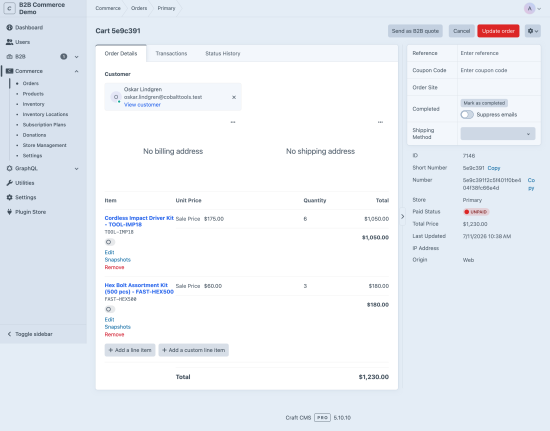
Task: Switch to the Status History tab
Action: pos(223,53)
